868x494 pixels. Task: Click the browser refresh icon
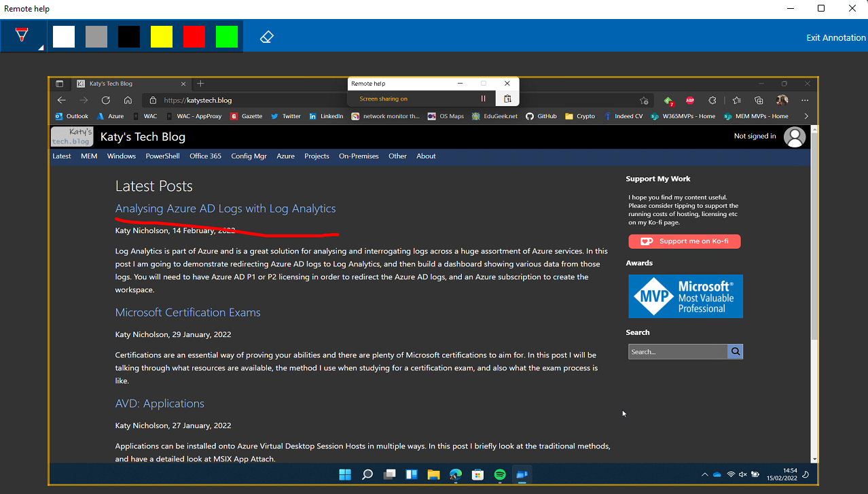(105, 100)
